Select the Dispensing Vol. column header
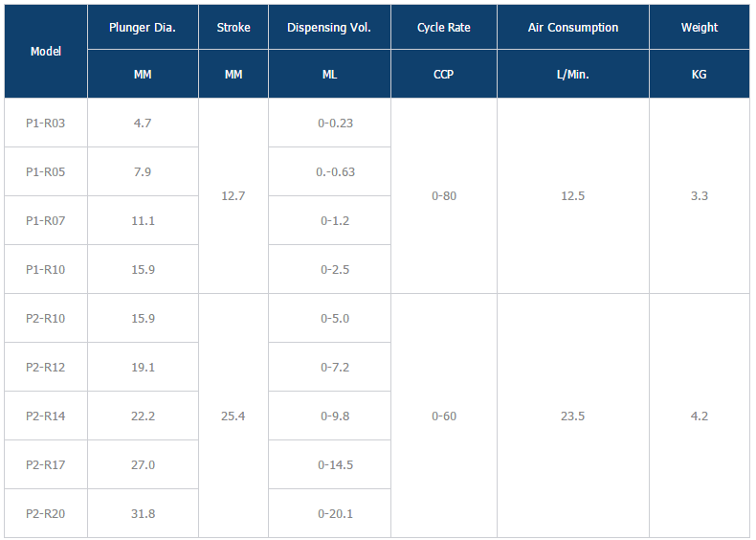The image size is (756, 540). 330,28
